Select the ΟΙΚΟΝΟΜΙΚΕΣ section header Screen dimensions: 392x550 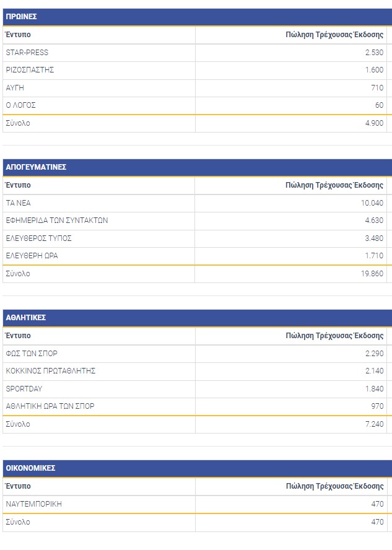point(30,468)
